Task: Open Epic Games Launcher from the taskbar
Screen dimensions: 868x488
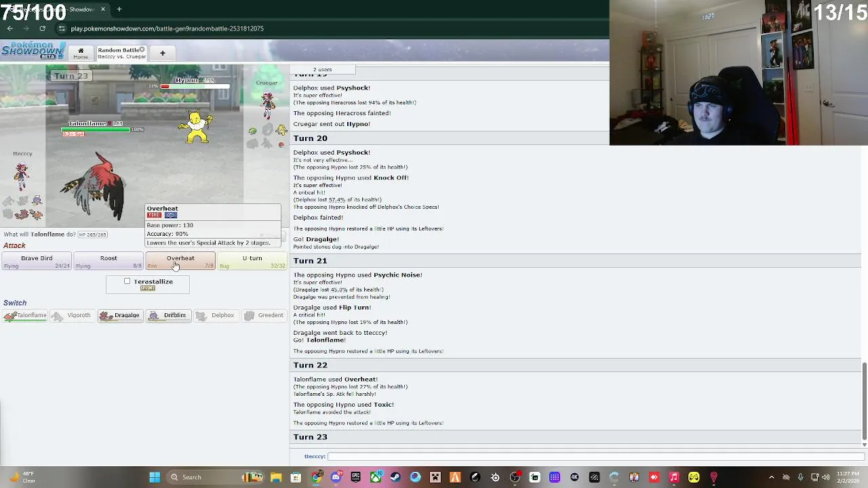Action: click(x=355, y=477)
